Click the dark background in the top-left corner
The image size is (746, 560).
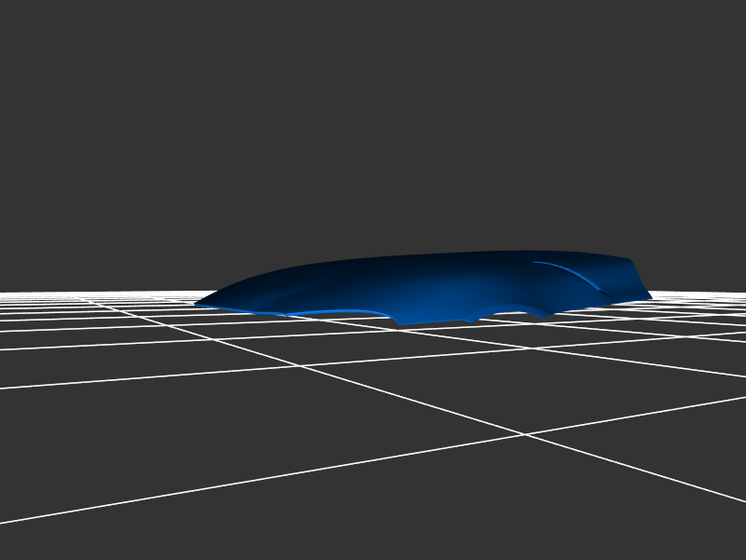point(37,37)
